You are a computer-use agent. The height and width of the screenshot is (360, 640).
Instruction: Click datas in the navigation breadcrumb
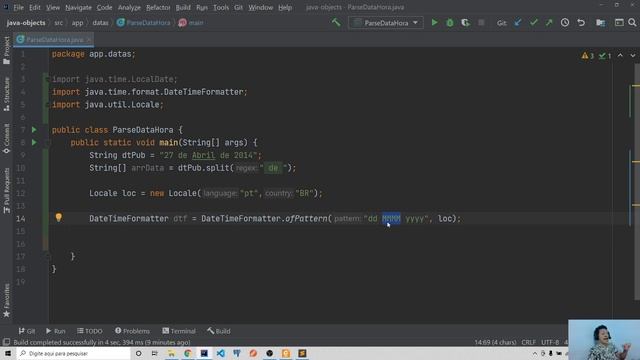click(x=100, y=23)
